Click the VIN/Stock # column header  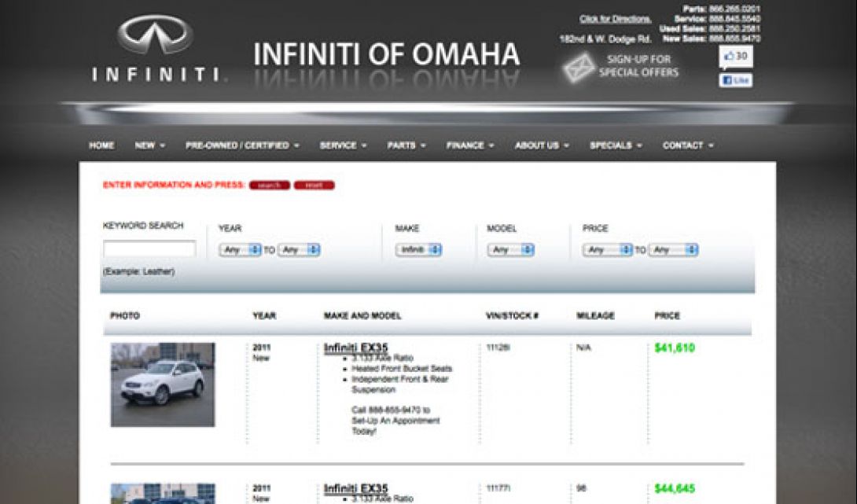[512, 316]
